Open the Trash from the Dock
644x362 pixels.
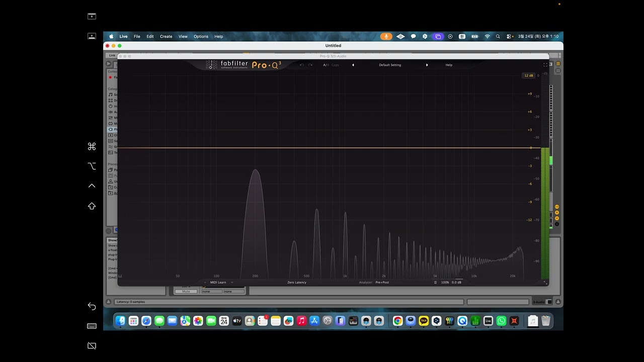tap(546, 321)
